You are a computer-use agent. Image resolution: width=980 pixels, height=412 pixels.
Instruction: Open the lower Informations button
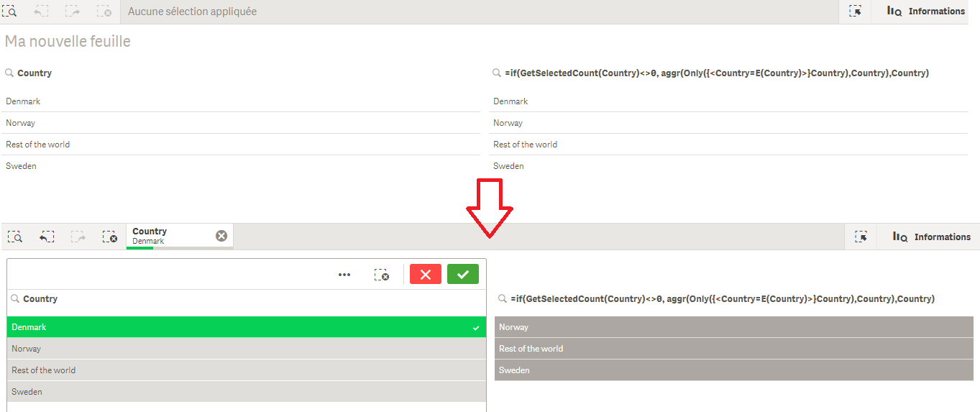pyautogui.click(x=932, y=237)
